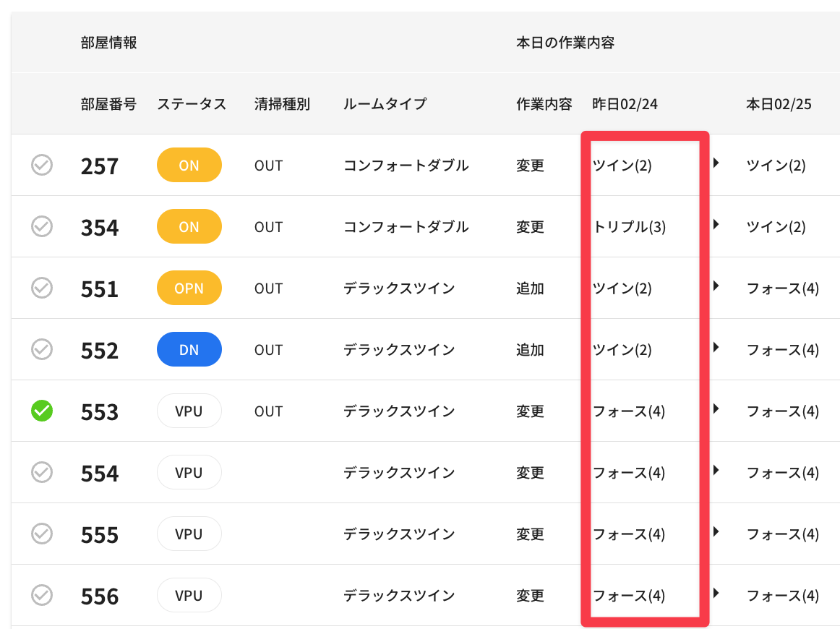Click the OPN status badge for room 551
The height and width of the screenshot is (629, 840).
pyautogui.click(x=189, y=288)
